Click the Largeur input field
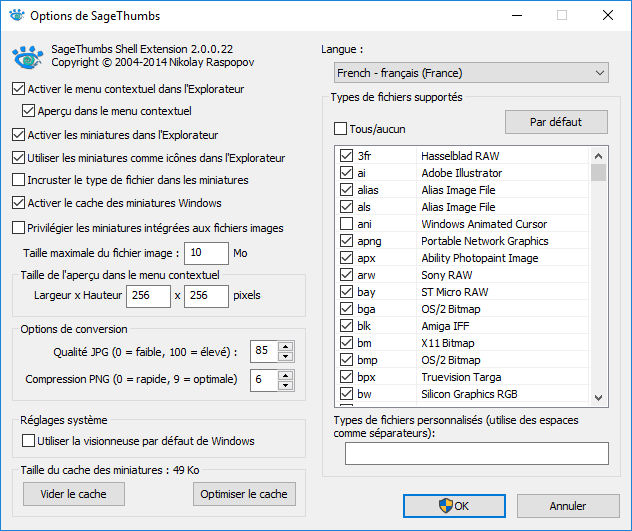 pyautogui.click(x=148, y=296)
